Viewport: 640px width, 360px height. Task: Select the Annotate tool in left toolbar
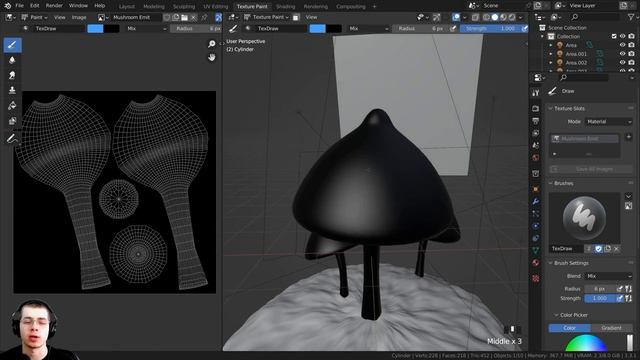click(x=12, y=139)
